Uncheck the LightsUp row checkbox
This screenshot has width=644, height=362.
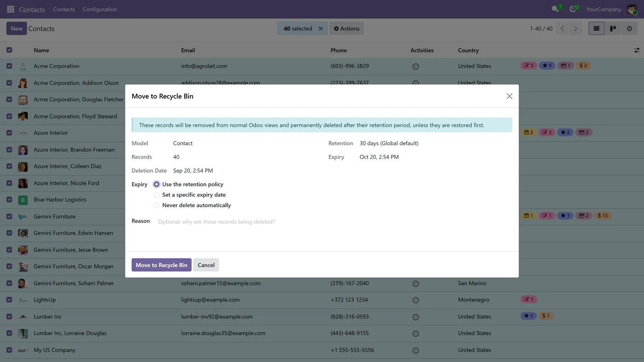[9, 300]
